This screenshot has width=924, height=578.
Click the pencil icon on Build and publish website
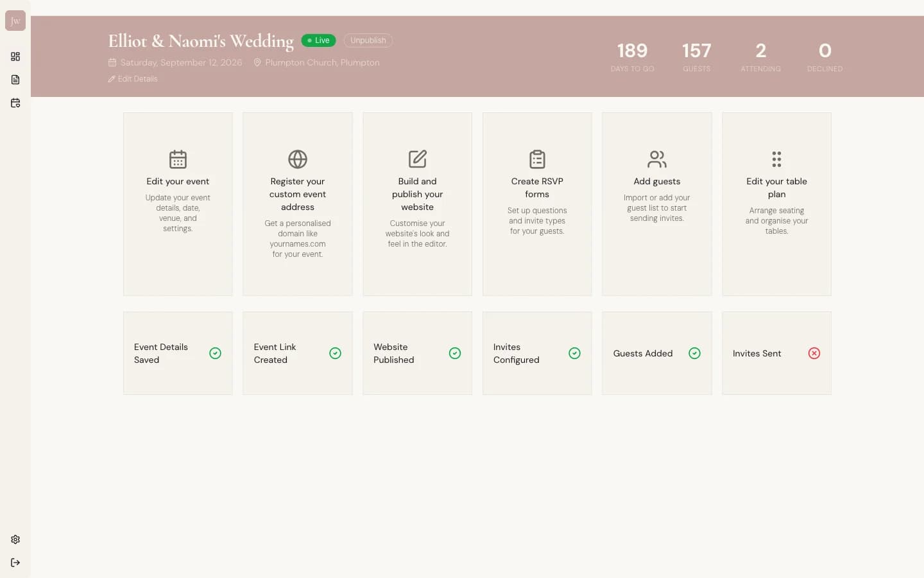417,159
